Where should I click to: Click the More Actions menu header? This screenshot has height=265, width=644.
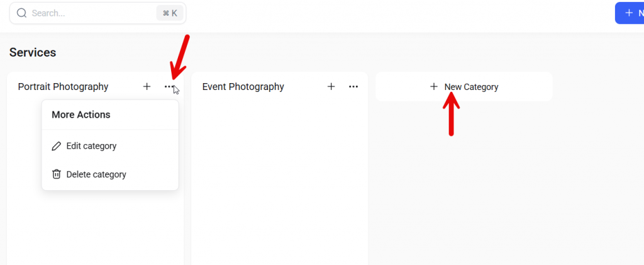point(80,115)
